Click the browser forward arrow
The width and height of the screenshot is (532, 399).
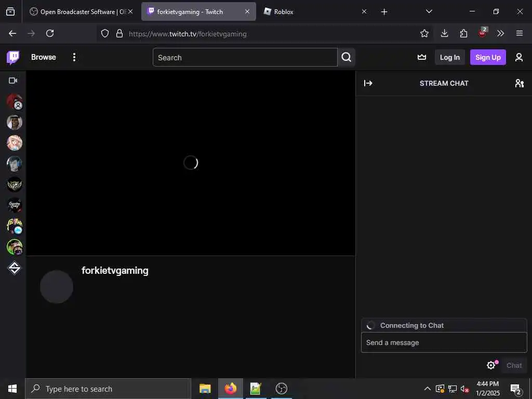tap(31, 33)
